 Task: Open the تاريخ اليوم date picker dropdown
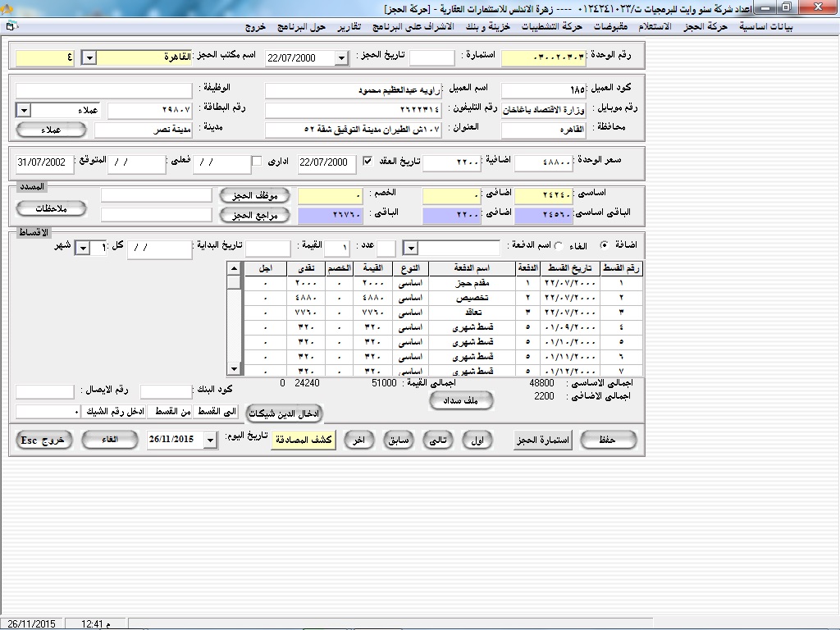click(210, 441)
